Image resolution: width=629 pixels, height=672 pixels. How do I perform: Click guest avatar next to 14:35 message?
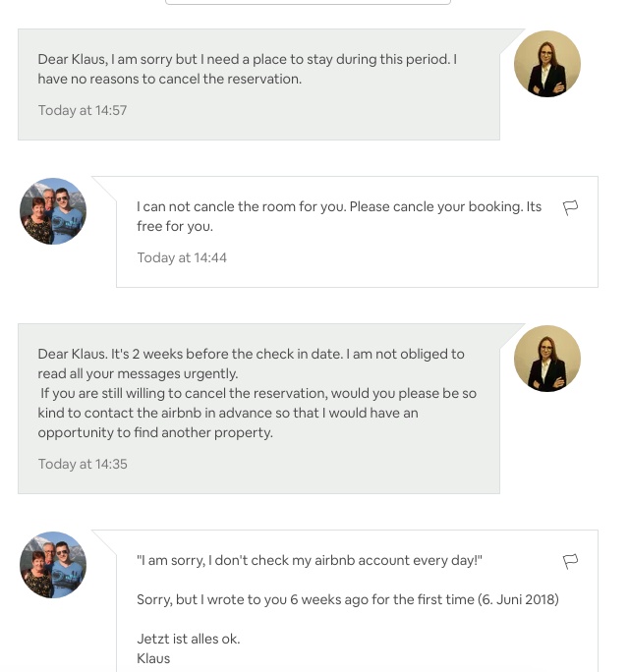(x=547, y=359)
